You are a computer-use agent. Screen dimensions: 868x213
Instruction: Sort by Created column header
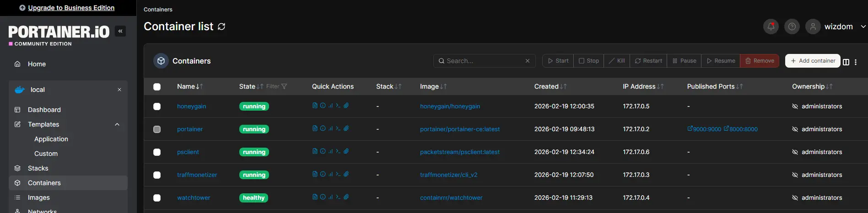[x=550, y=86]
